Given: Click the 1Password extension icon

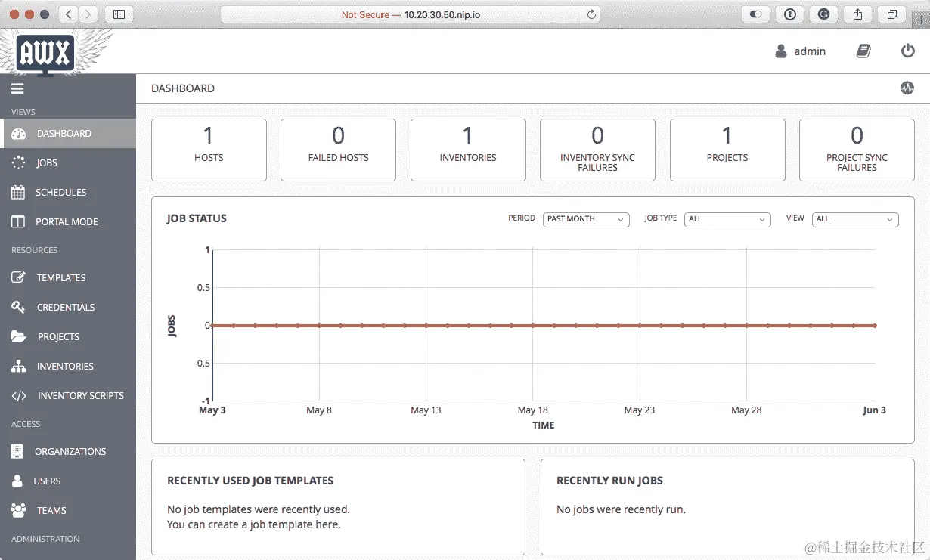Looking at the screenshot, I should click(x=789, y=14).
